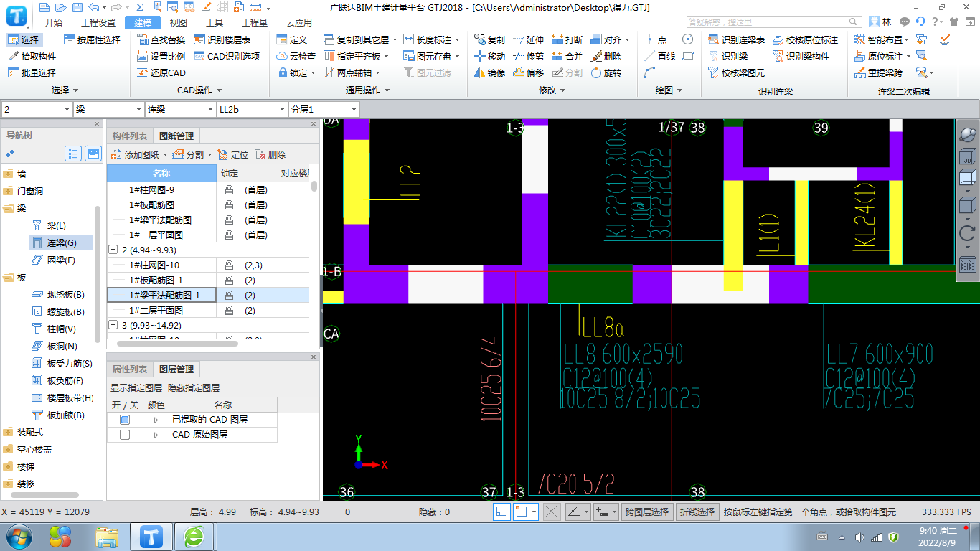
Task: Open the 分层1 layer dropdown
Action: 324,109
